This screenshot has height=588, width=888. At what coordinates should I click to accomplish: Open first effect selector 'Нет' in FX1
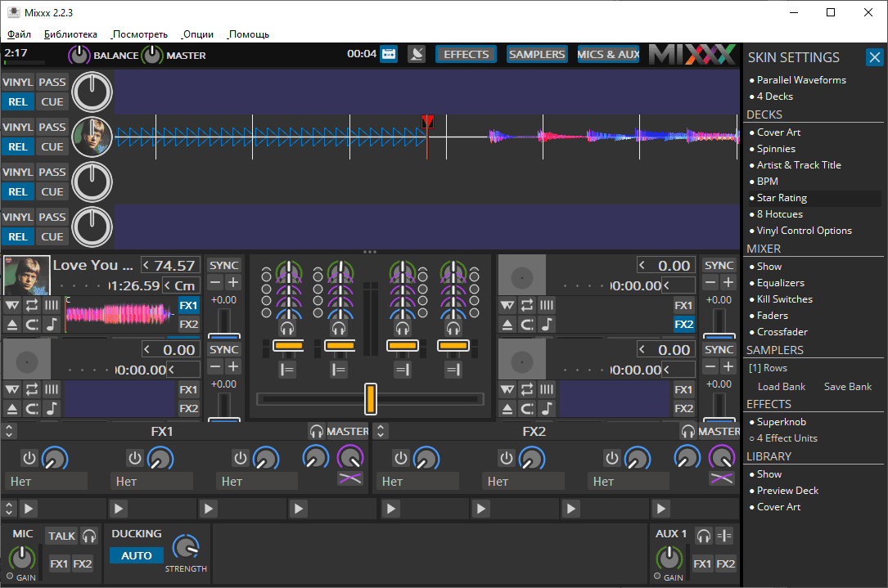coord(46,482)
